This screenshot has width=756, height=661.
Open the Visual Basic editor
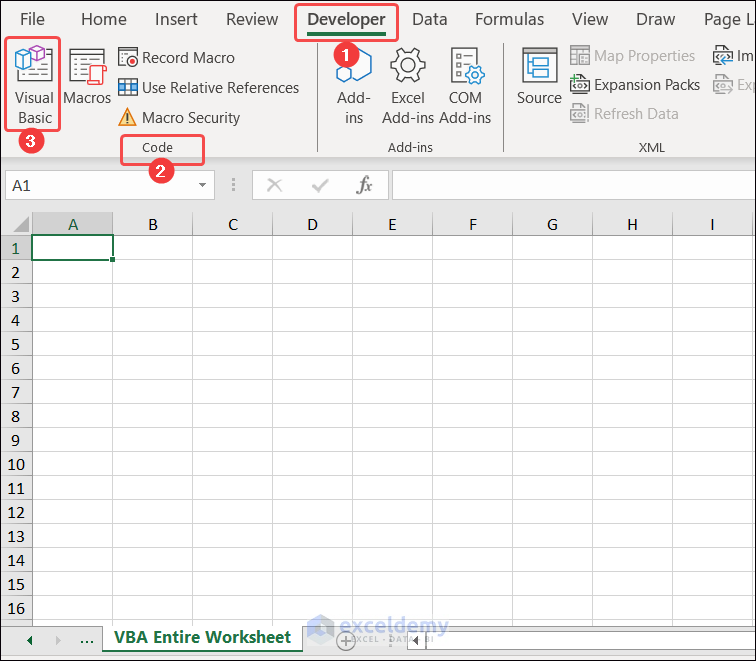pos(33,84)
